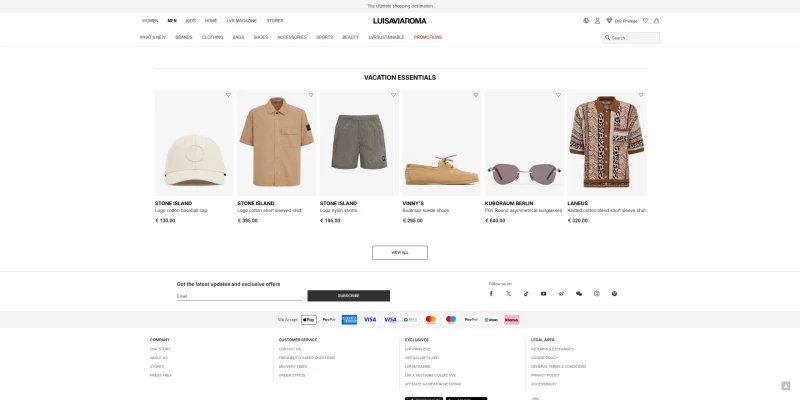The height and width of the screenshot is (400, 800).
Task: Open the last social icon after Instagram
Action: pos(614,294)
